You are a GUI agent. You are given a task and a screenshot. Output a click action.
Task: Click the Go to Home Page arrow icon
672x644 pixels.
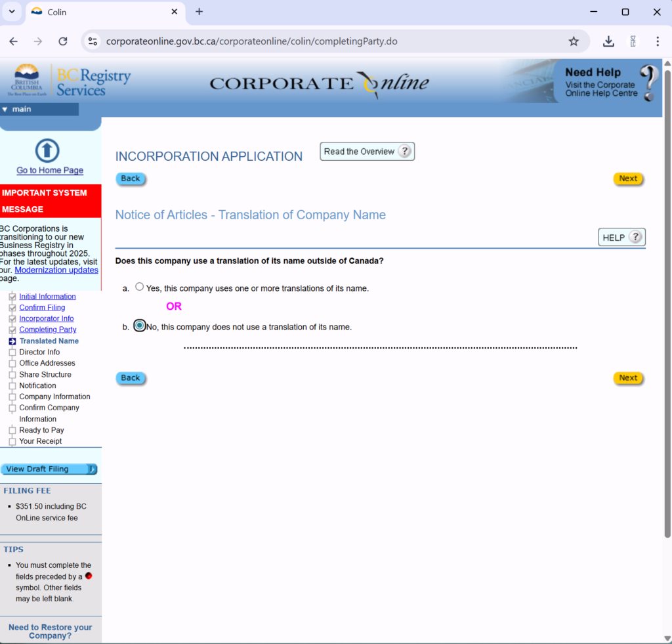[47, 150]
